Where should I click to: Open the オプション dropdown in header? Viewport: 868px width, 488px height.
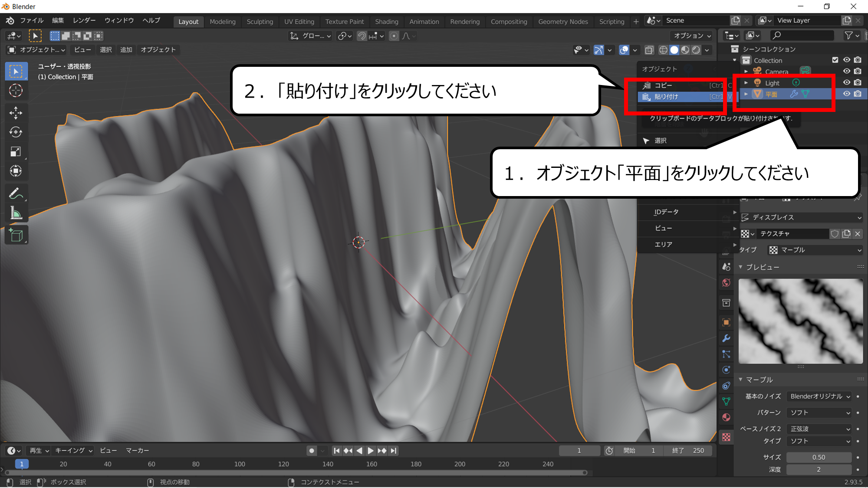coord(693,36)
